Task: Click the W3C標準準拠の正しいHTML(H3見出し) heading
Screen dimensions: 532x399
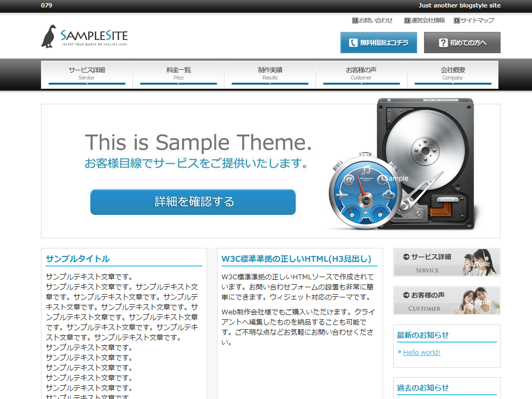Action: click(x=296, y=259)
